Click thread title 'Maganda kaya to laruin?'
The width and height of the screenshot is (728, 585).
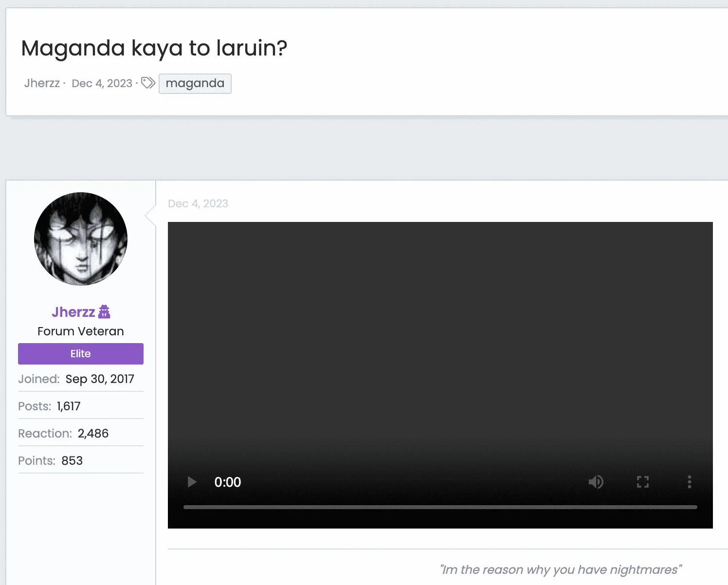(154, 48)
